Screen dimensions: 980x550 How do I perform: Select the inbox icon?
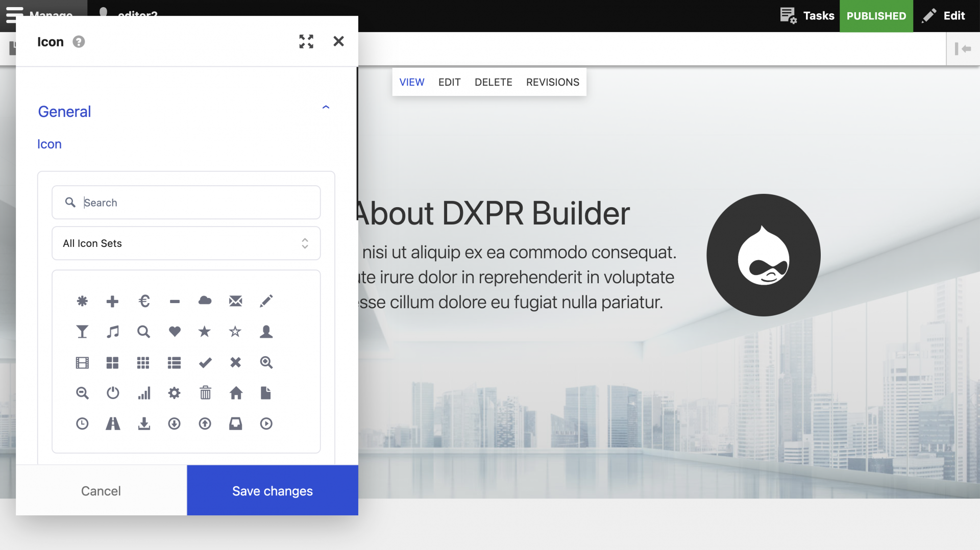(x=236, y=423)
